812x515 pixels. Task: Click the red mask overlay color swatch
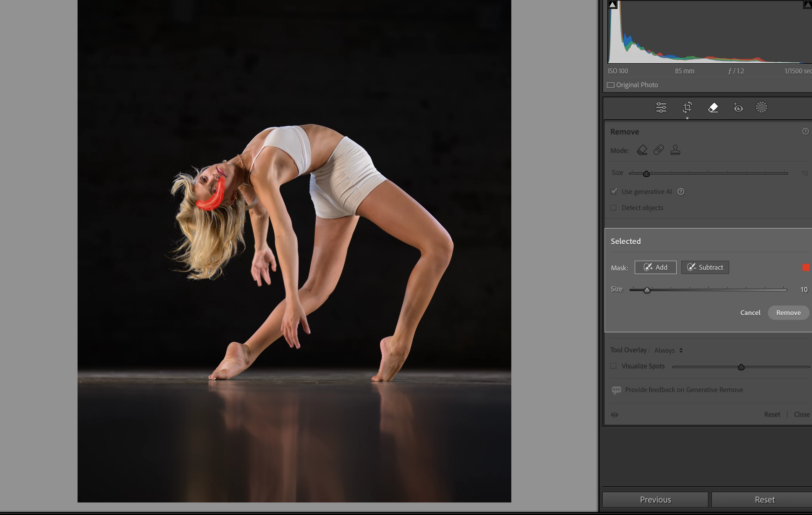pos(806,268)
